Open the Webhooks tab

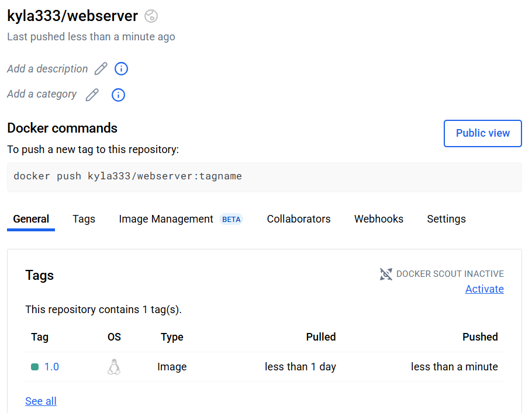click(379, 219)
